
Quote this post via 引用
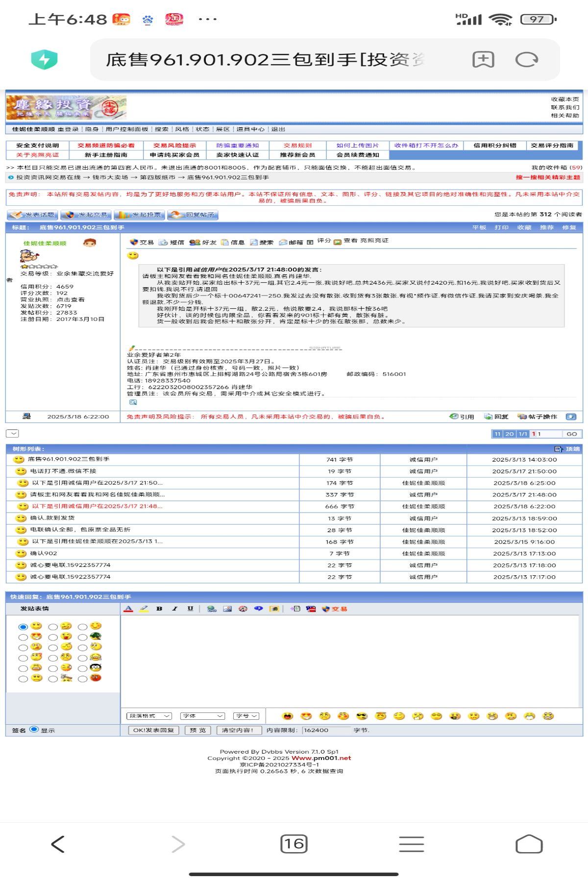point(462,416)
